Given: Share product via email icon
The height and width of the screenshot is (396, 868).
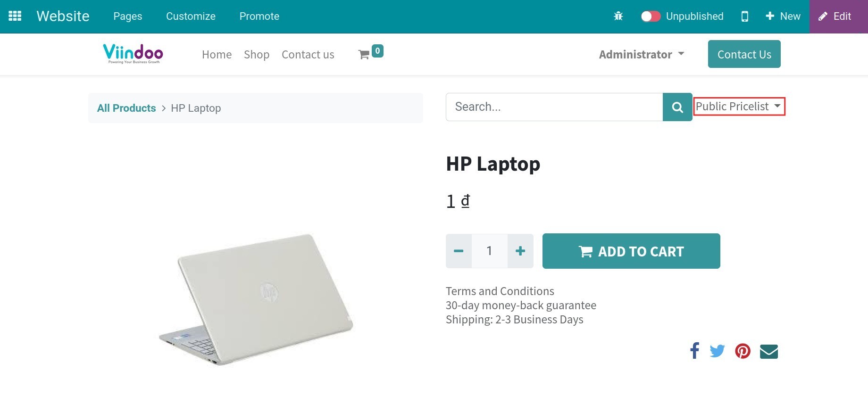Looking at the screenshot, I should coord(769,351).
